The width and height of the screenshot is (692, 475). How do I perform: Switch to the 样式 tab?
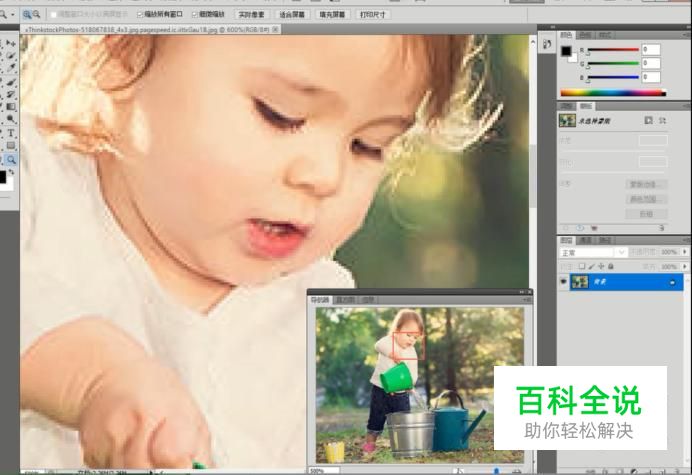pyautogui.click(x=605, y=34)
